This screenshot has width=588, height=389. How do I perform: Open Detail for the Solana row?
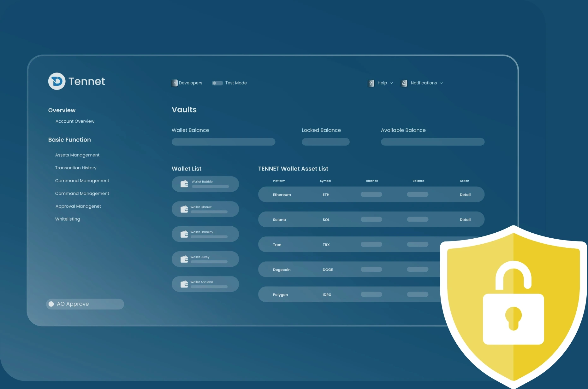coord(465,220)
